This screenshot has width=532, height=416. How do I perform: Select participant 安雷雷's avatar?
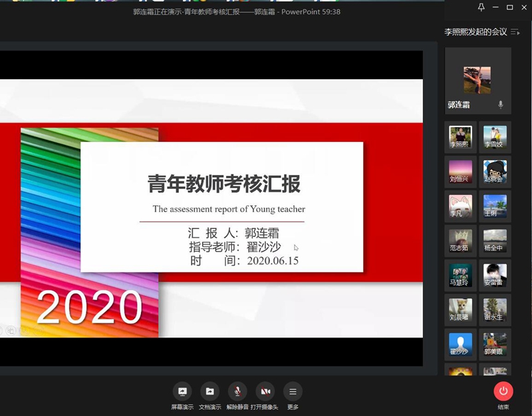tap(495, 276)
